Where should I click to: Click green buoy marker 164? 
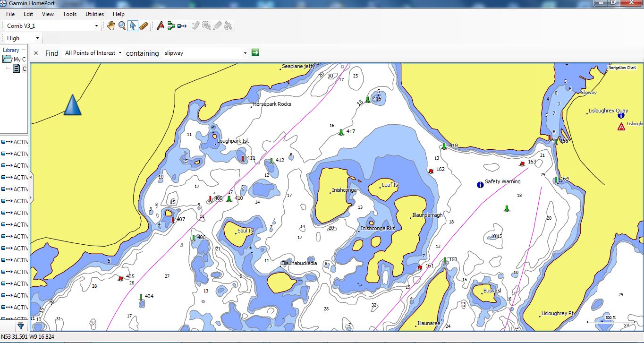[x=556, y=180]
